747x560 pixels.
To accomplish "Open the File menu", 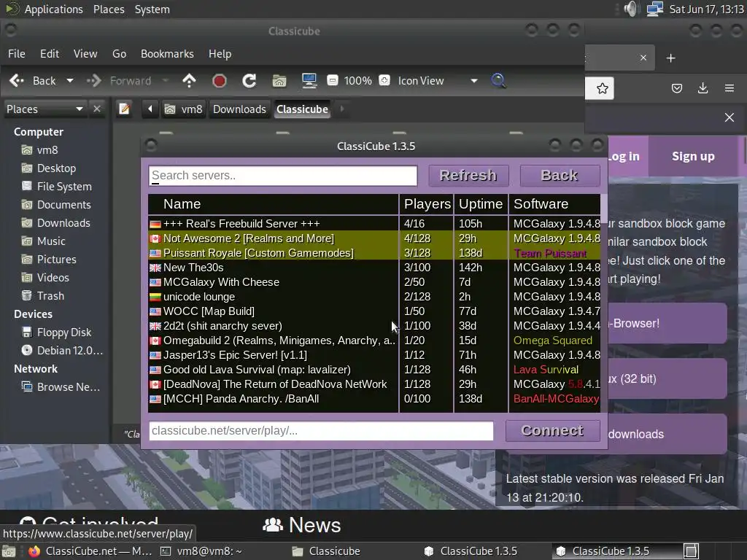I will click(x=17, y=54).
